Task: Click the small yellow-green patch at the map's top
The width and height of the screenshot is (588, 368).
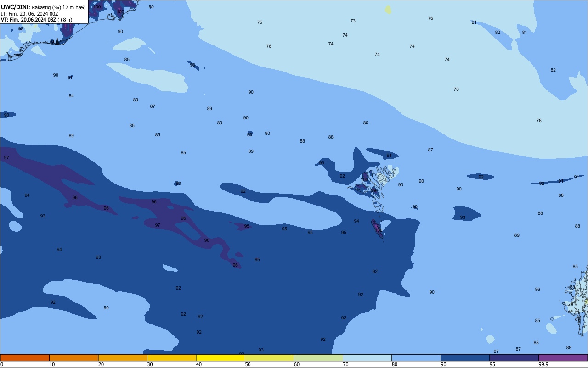Action: click(388, 10)
